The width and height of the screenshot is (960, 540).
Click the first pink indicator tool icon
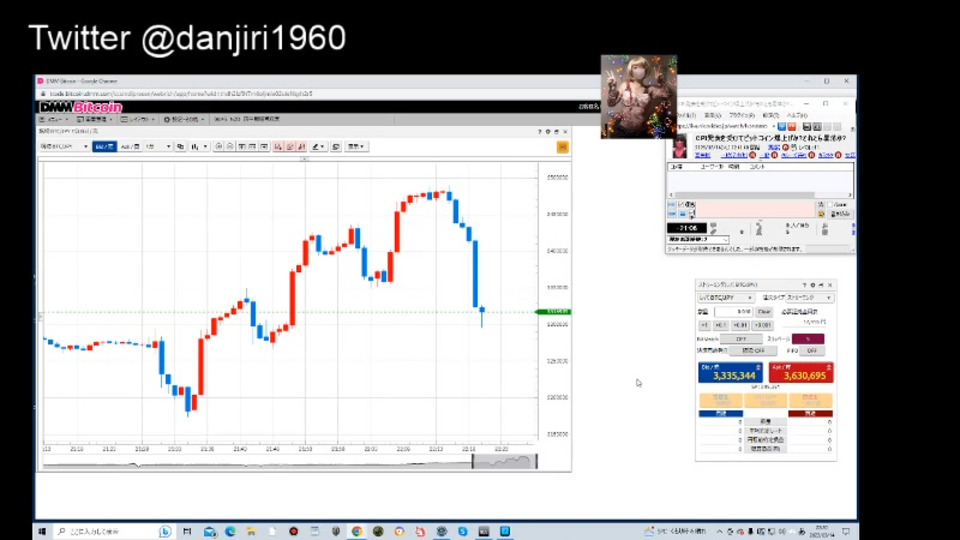(278, 147)
